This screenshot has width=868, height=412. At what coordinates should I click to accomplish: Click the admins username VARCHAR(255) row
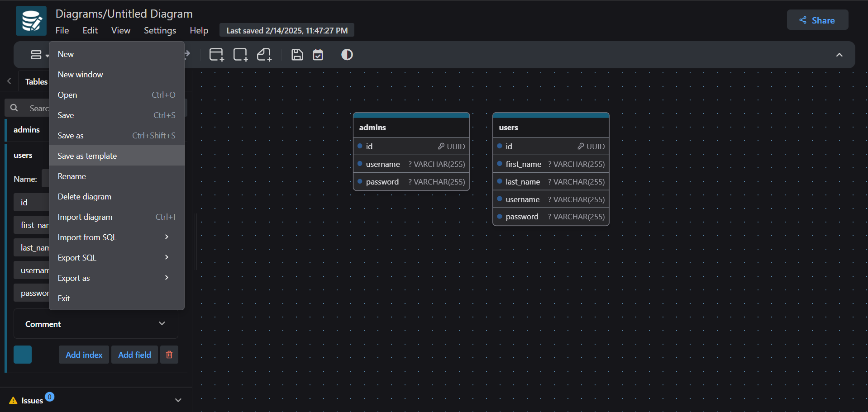pos(411,164)
